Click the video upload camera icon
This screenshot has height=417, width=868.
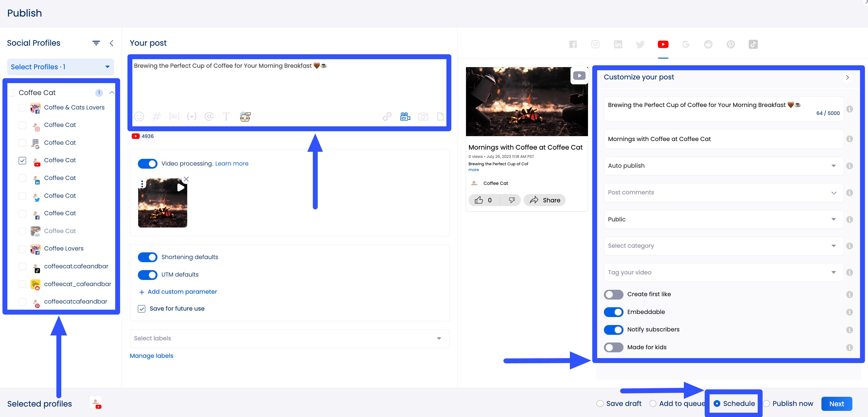tap(405, 117)
